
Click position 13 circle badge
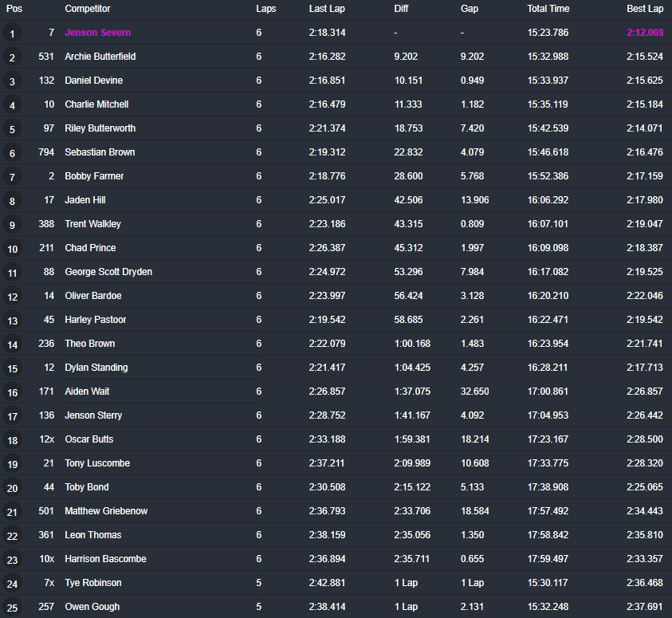click(12, 321)
